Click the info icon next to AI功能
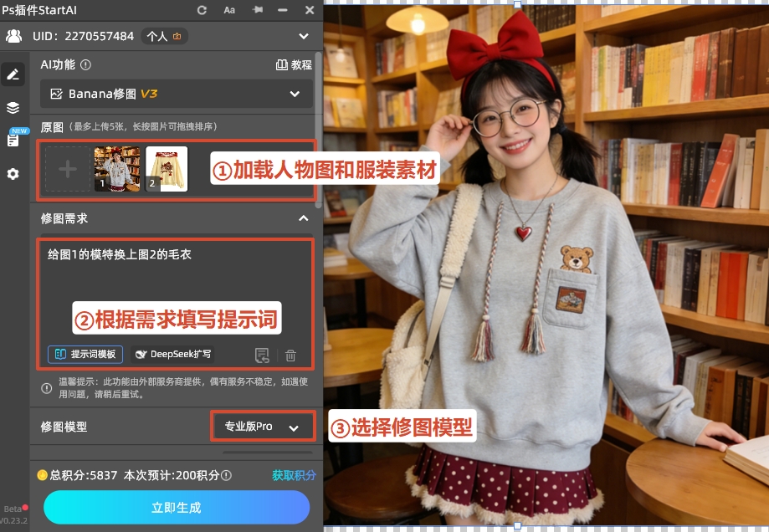The image size is (769, 532). pos(87,64)
